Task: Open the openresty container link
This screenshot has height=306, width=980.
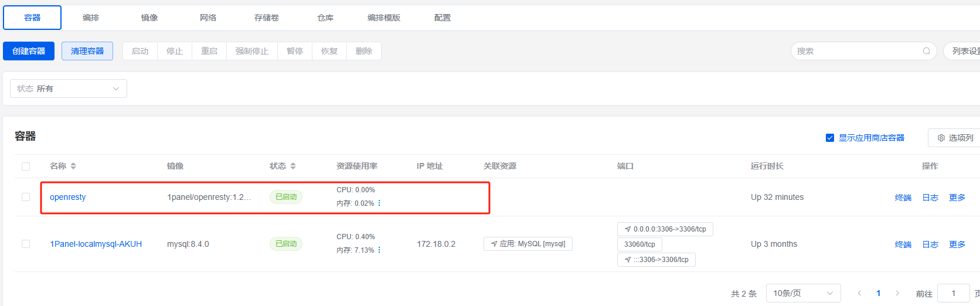Action: (x=68, y=197)
